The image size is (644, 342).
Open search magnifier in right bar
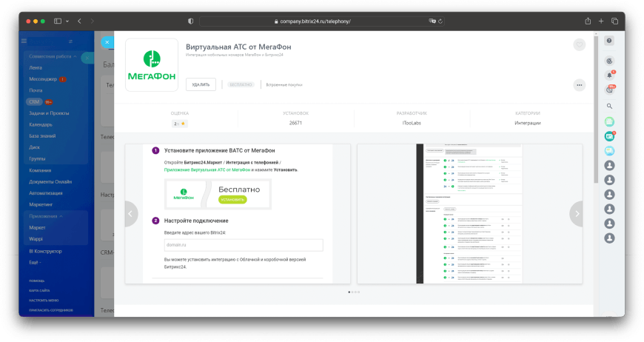[609, 107]
